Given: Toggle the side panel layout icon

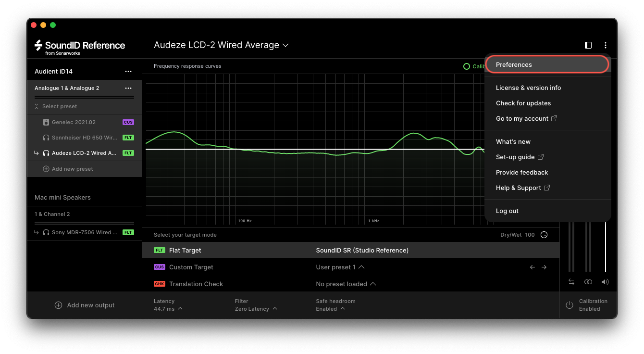Looking at the screenshot, I should 588,45.
